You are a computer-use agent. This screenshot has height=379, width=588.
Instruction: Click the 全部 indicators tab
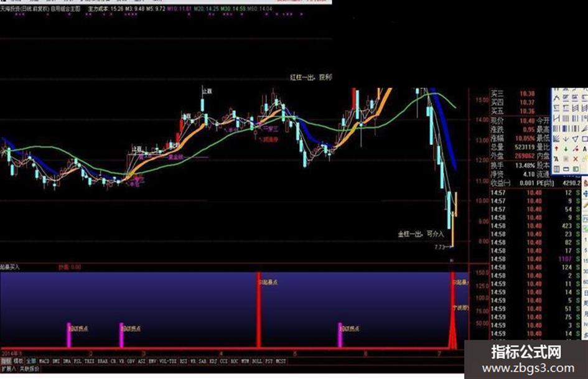[30, 361]
